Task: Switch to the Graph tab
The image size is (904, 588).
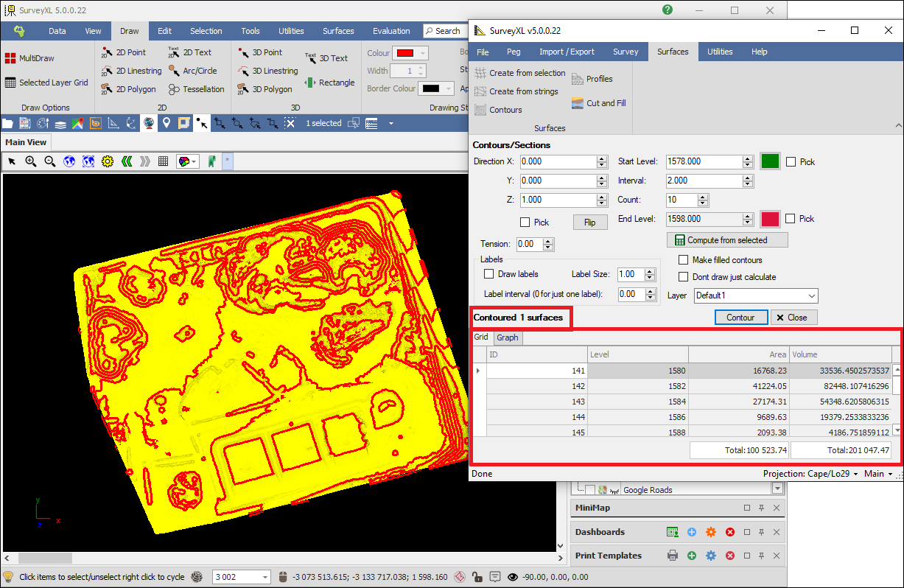Action: pyautogui.click(x=507, y=337)
